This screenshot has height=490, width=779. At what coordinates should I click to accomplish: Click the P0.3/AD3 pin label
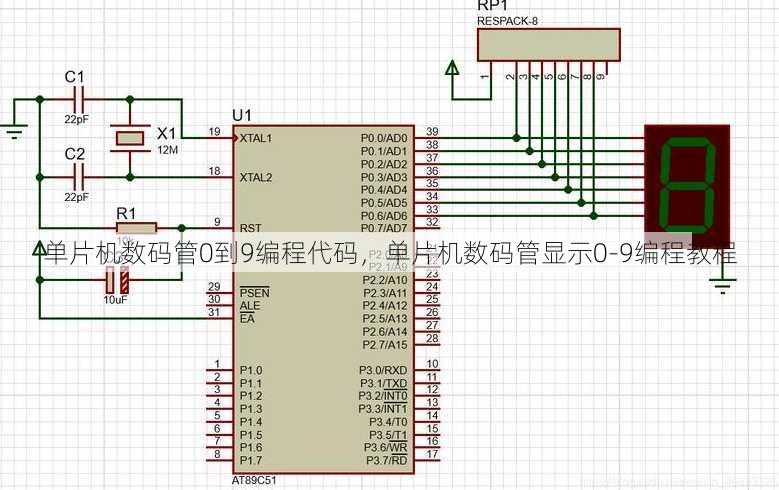point(384,177)
